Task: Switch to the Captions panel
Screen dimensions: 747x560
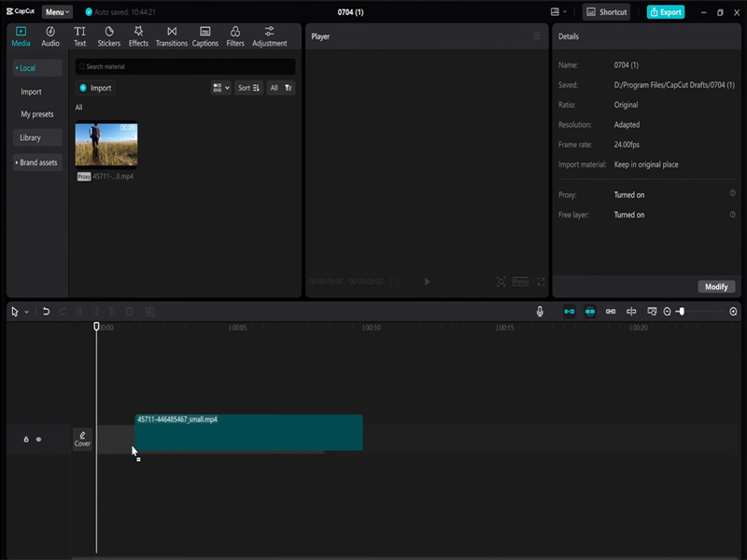Action: click(x=204, y=36)
